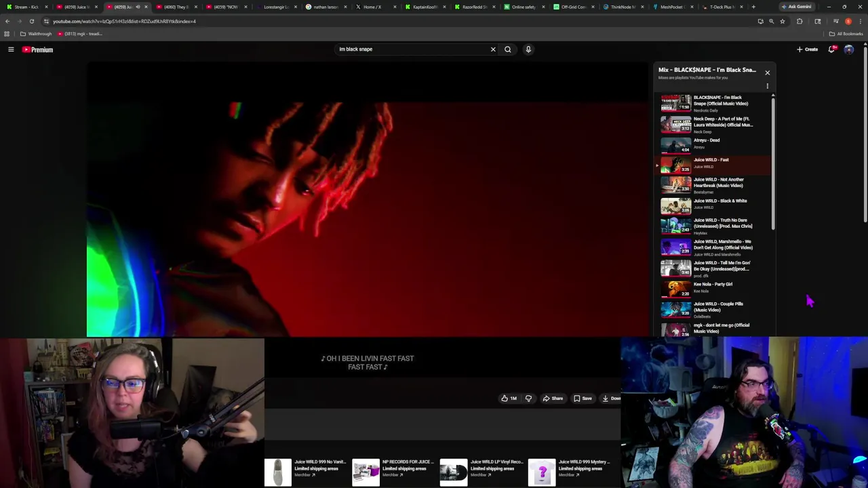Open the Create menu
Image resolution: width=868 pixels, height=488 pixels.
(807, 49)
